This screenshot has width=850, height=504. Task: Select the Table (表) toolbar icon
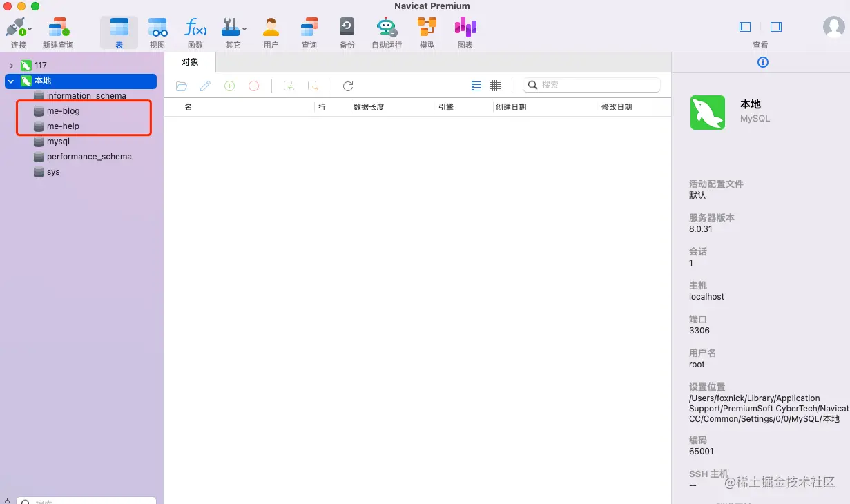click(x=119, y=28)
